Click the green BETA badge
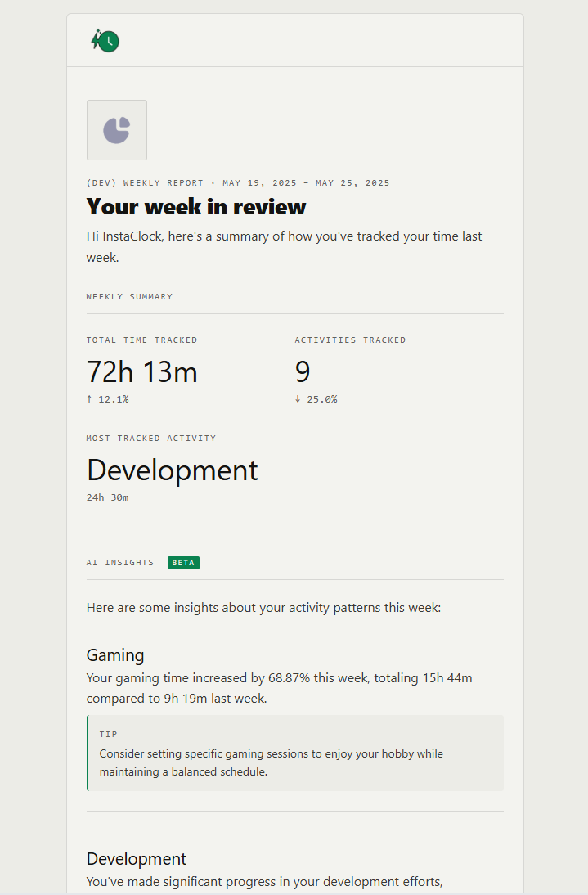Screen dimensions: 588x895 pos(184,563)
